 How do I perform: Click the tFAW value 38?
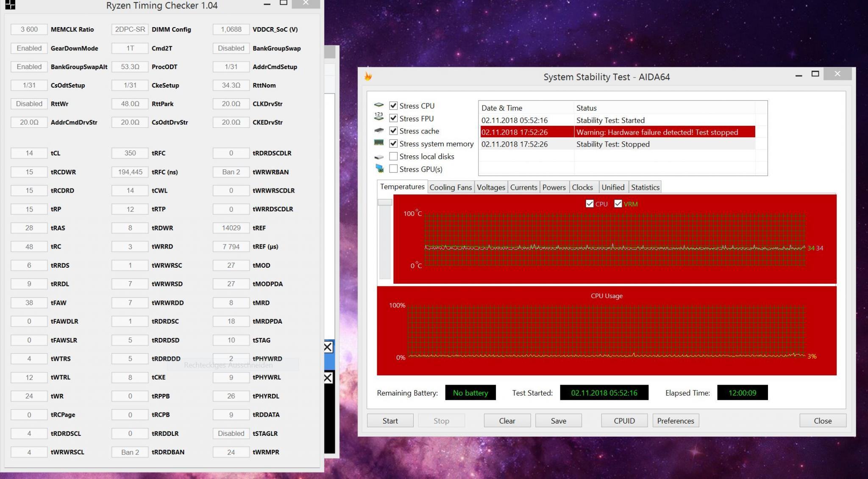[29, 302]
